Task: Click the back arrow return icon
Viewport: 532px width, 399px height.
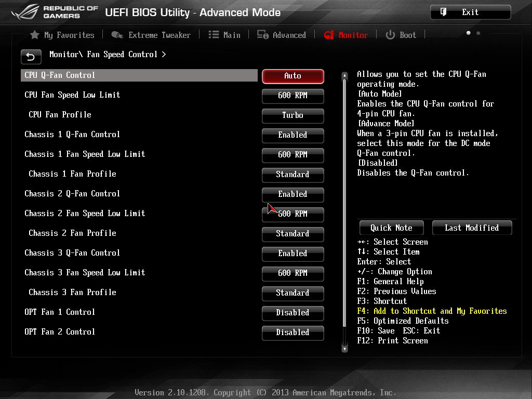Action: pos(31,57)
